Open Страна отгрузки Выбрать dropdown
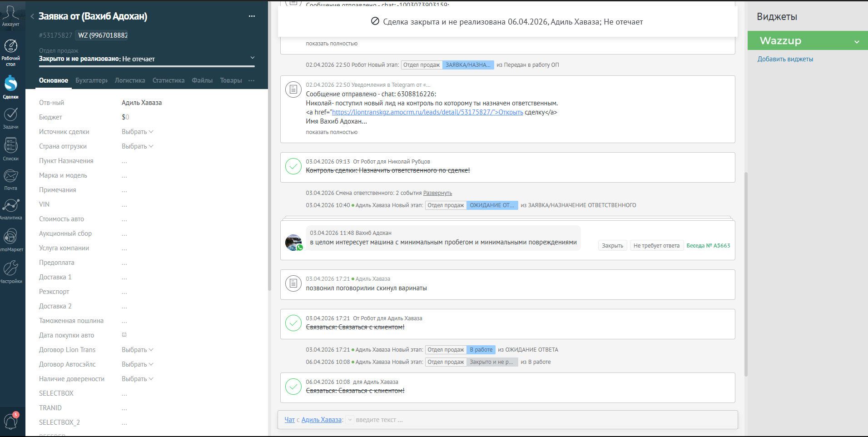868x437 pixels. (x=138, y=146)
